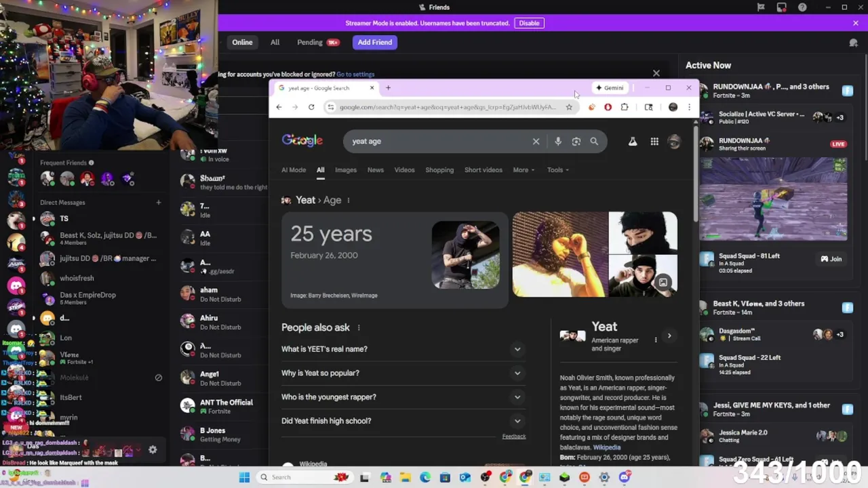Screen dimensions: 868x488
Task: Start voice search with microphone icon
Action: pos(558,141)
